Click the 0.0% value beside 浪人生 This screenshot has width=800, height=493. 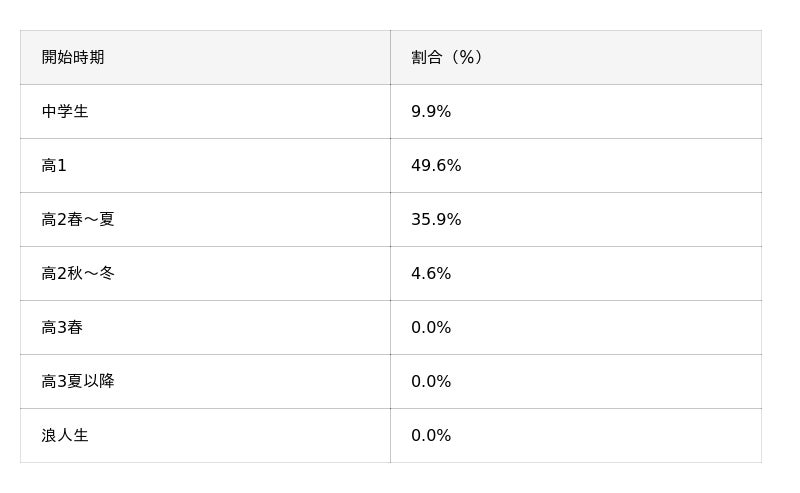click(x=431, y=436)
